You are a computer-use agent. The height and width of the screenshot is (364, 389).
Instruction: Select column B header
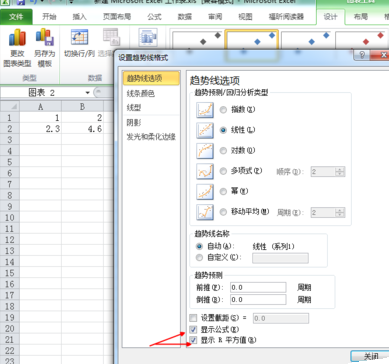point(82,107)
